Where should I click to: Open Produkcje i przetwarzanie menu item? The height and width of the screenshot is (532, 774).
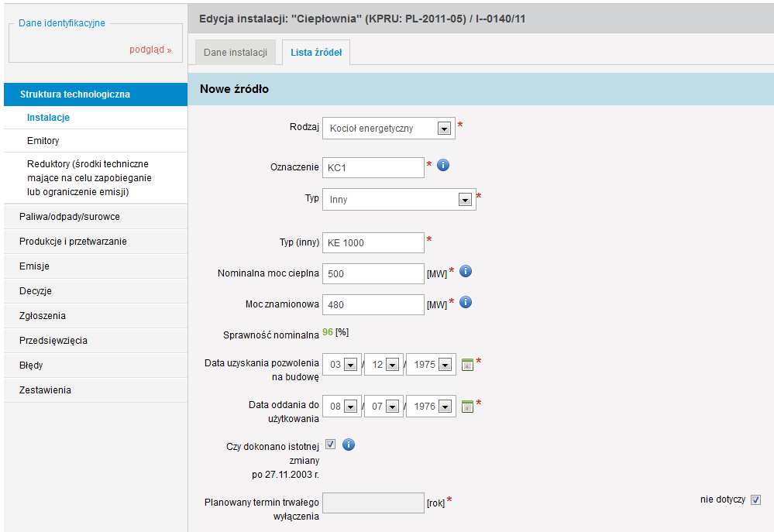pyautogui.click(x=96, y=242)
